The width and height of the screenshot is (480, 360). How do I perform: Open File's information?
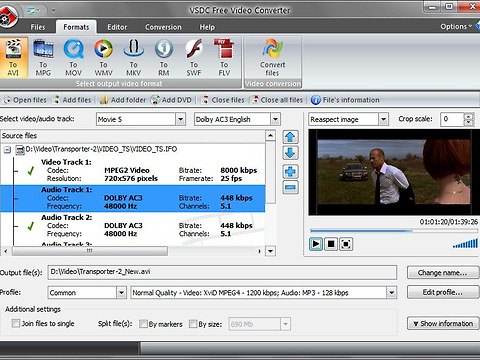[x=345, y=100]
